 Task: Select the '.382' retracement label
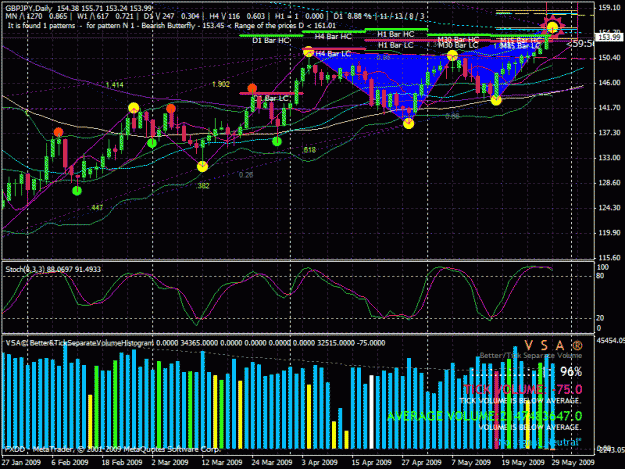pos(202,186)
